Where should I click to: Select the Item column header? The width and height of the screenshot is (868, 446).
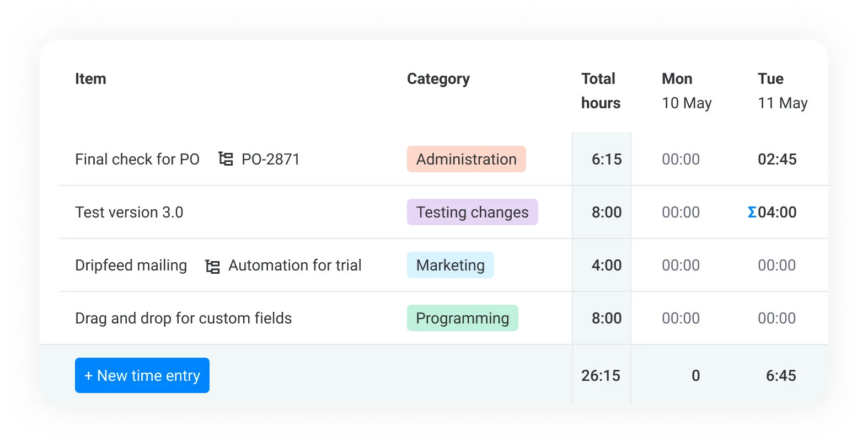90,78
